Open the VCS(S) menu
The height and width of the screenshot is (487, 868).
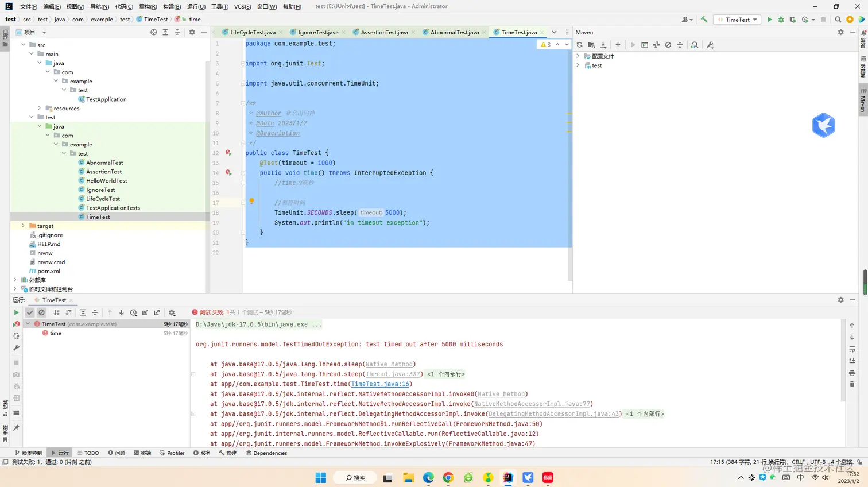click(x=242, y=6)
